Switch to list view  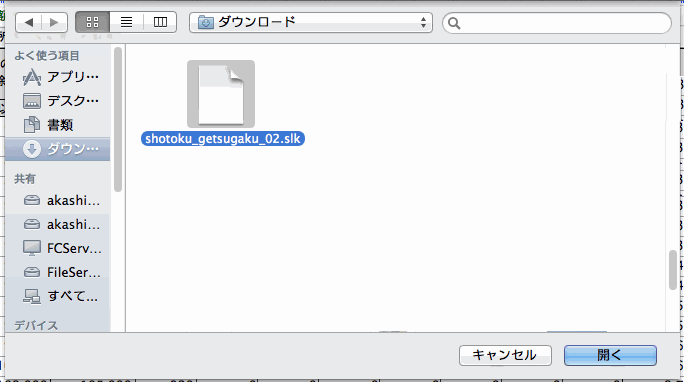[127, 22]
